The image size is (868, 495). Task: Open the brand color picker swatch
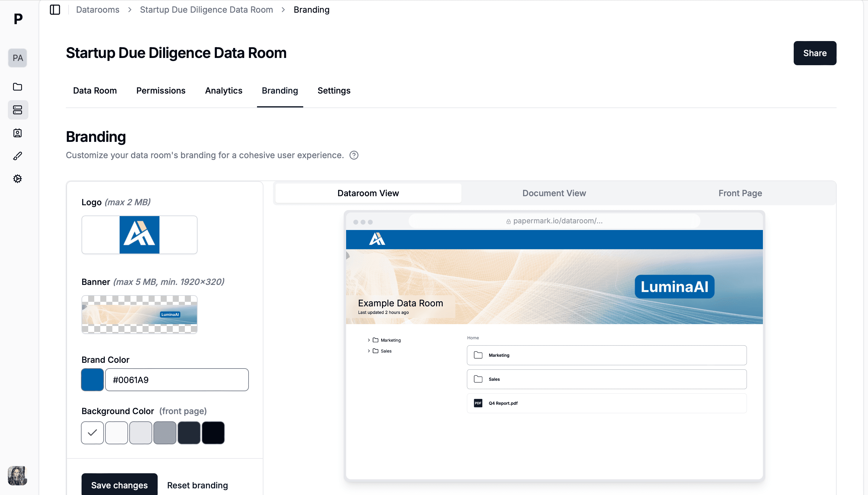92,379
